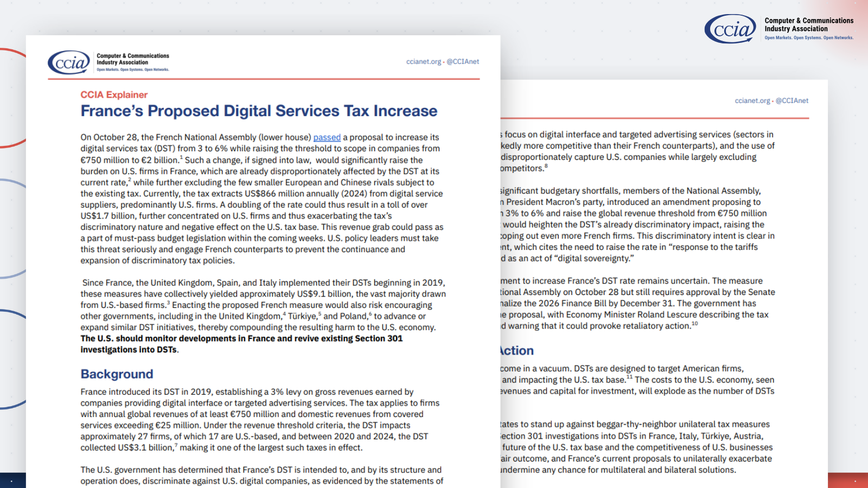Open footnote 1 after "€2 billion"

coord(181,158)
